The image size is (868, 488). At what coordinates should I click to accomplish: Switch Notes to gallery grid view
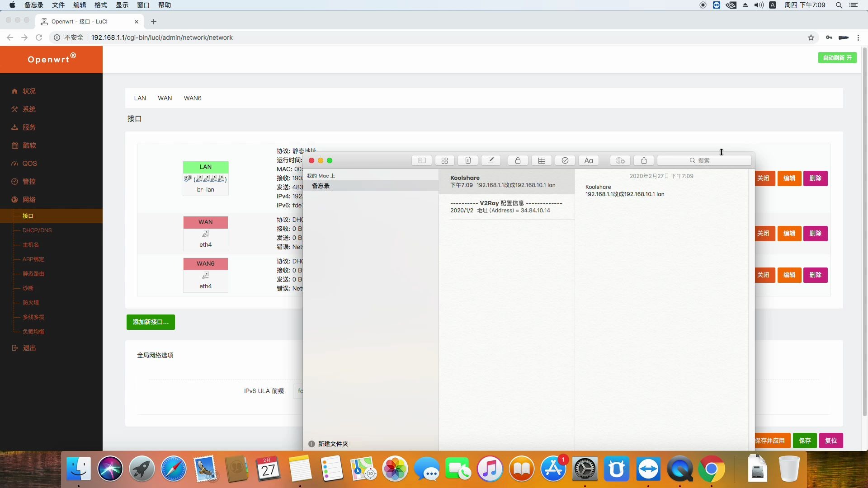pyautogui.click(x=444, y=160)
